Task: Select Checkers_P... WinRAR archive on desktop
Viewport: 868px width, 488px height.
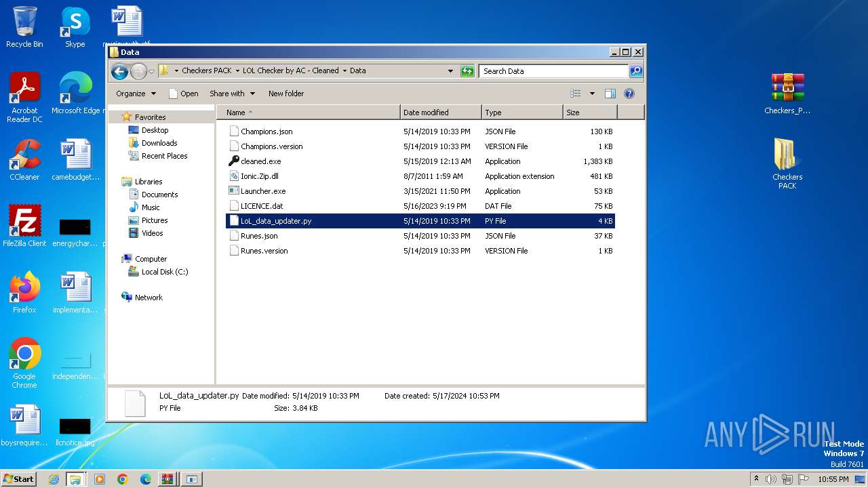Action: [x=787, y=94]
